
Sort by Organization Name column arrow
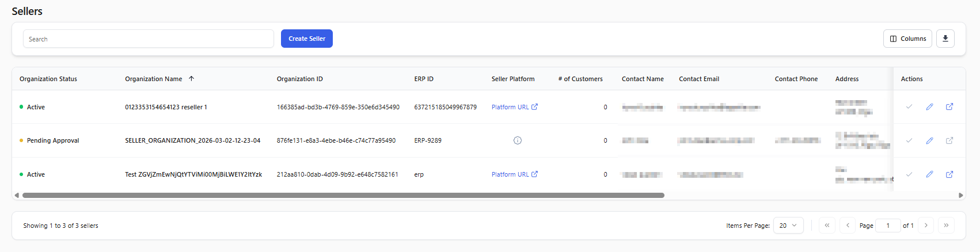(191, 79)
